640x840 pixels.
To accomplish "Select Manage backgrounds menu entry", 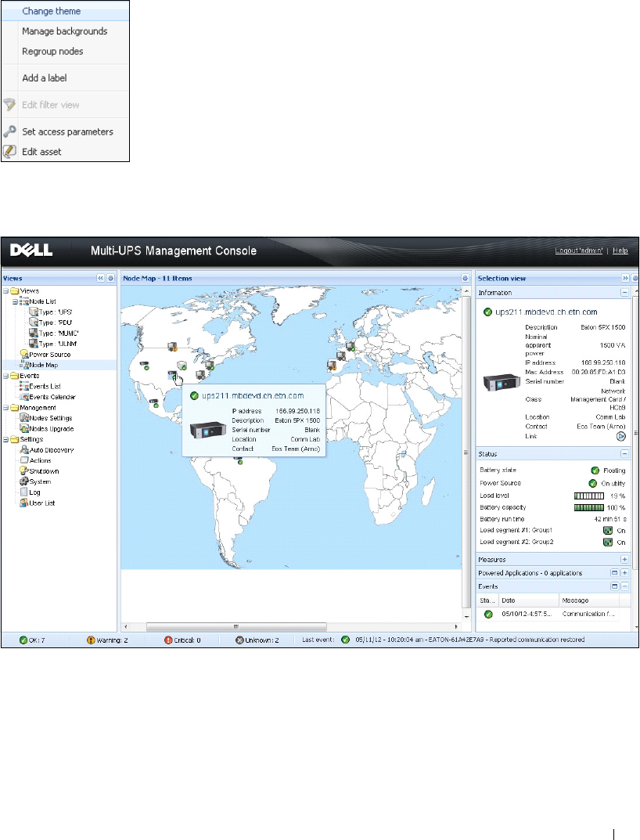I will (65, 31).
